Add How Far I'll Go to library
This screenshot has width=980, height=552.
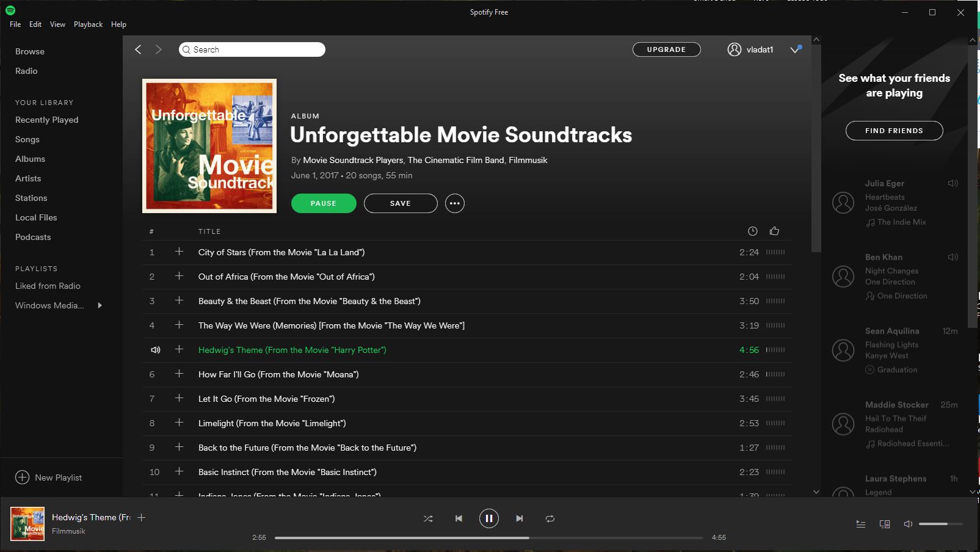tap(179, 374)
